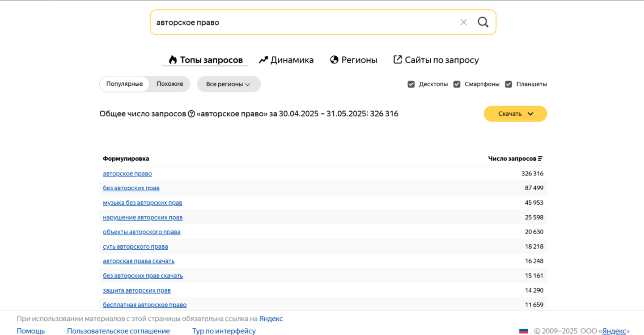Image resolution: width=644 pixels, height=335 pixels.
Task: Open the Все регионы dropdown
Action: [229, 84]
